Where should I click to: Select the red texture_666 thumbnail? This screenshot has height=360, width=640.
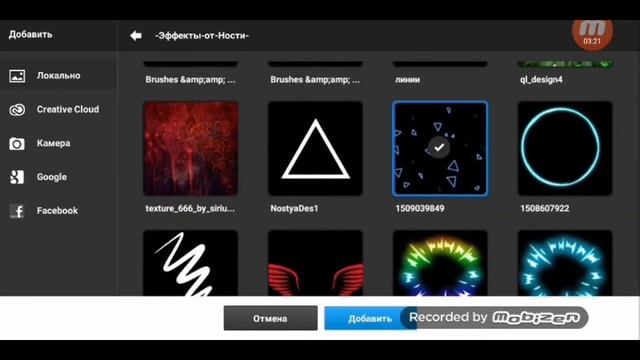point(191,149)
